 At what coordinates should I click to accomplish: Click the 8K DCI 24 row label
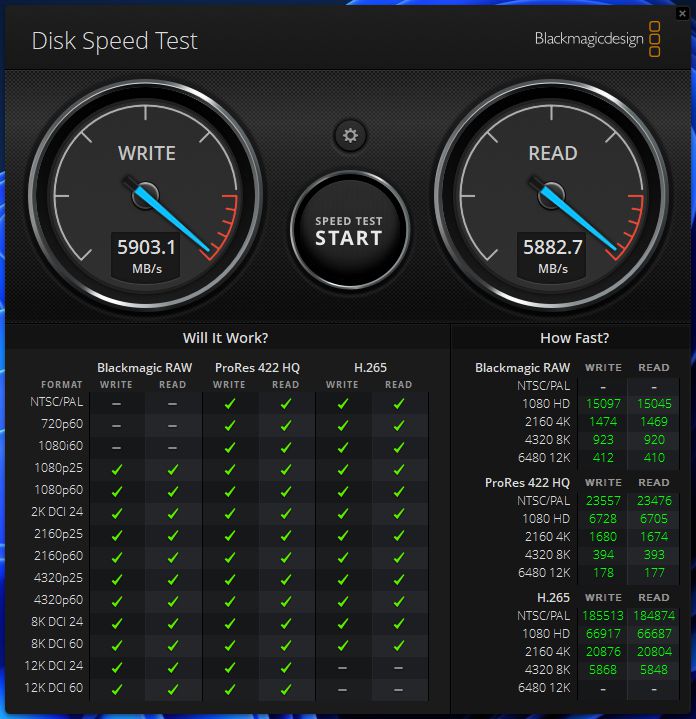click(x=57, y=622)
